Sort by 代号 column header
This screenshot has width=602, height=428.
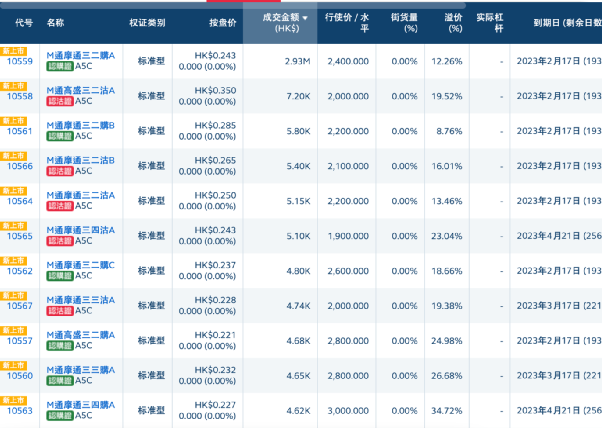20,22
